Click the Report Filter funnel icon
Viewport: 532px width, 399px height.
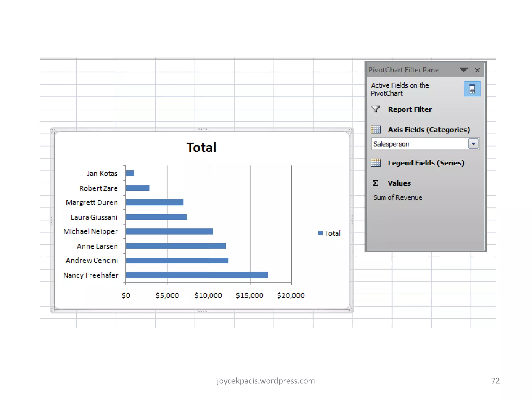[376, 109]
